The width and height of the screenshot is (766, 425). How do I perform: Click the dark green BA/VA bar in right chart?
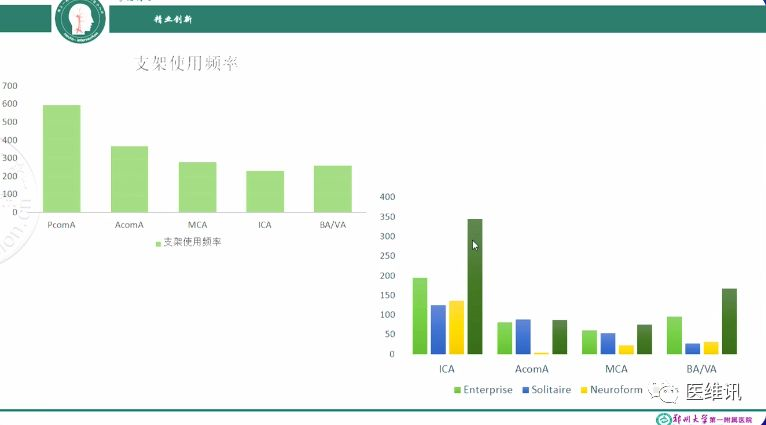tap(729, 321)
